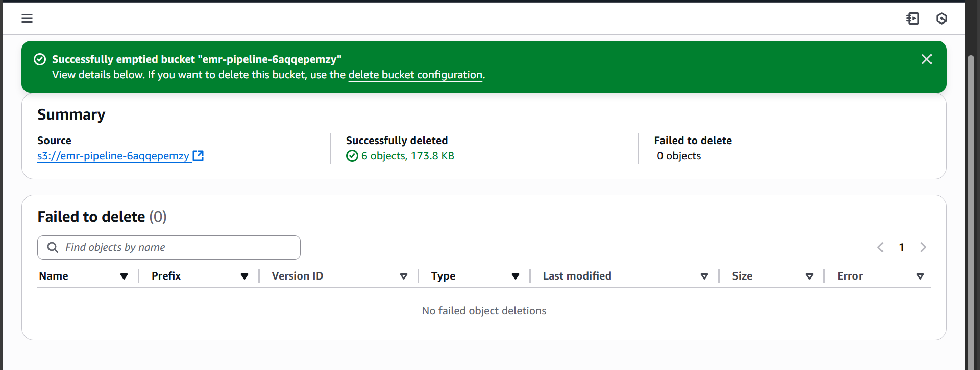Screen dimensions: 980x370
Task: Click the hexagon settings icon in header
Action: coord(942,18)
